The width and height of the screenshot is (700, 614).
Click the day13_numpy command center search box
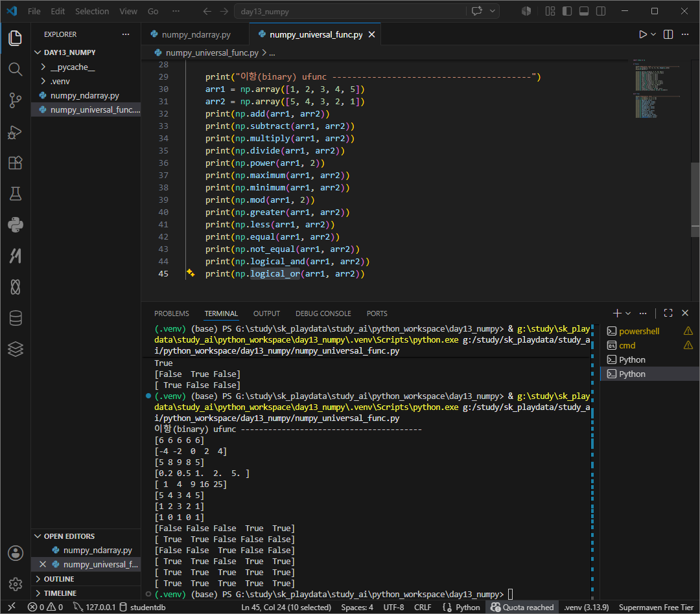click(x=350, y=11)
